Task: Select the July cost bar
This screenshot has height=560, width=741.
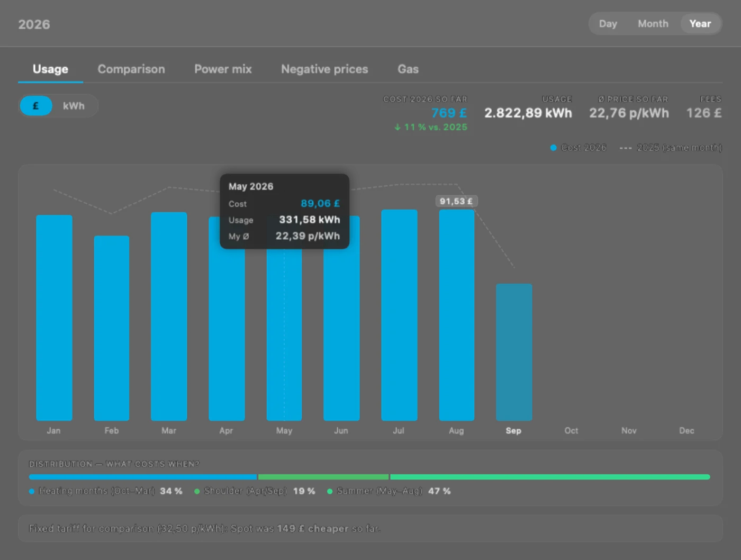Action: click(399, 315)
